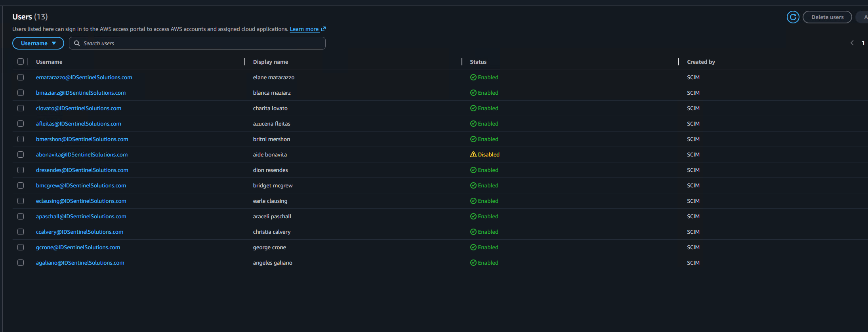Click SCIM in the agaliano row
This screenshot has height=332, width=868.
tap(693, 263)
